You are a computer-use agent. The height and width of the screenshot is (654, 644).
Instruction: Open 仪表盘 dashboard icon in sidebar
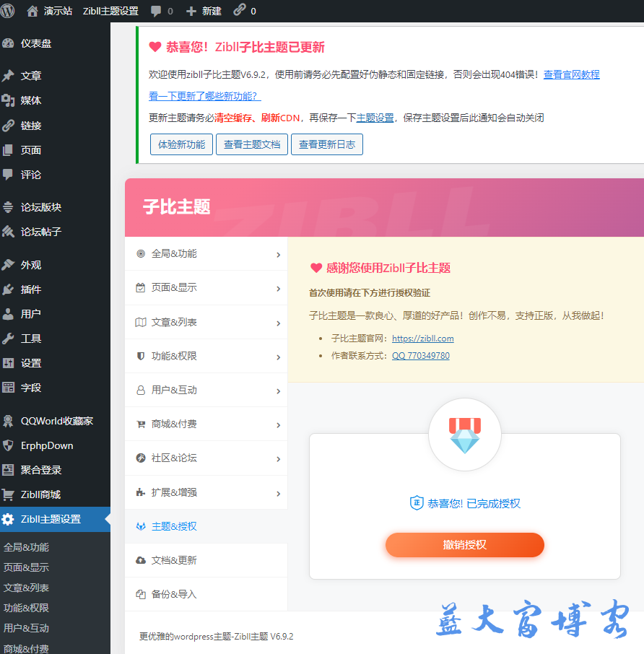click(x=8, y=43)
